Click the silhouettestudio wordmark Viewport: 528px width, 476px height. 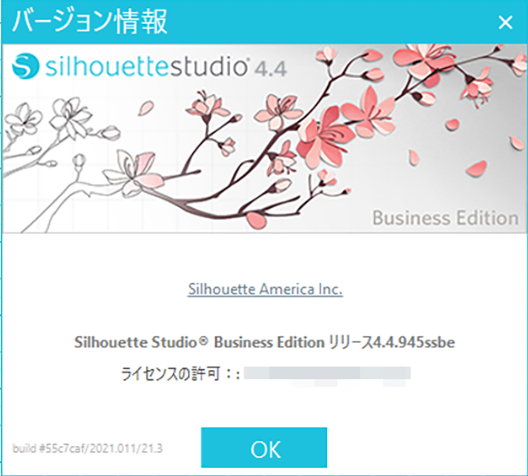click(146, 66)
